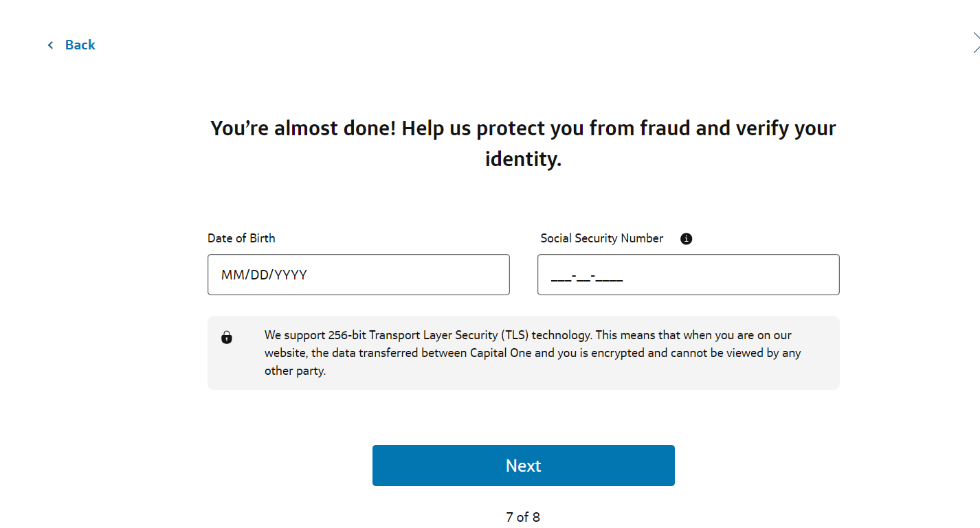Select the word "identity." in the heading

coord(524,159)
